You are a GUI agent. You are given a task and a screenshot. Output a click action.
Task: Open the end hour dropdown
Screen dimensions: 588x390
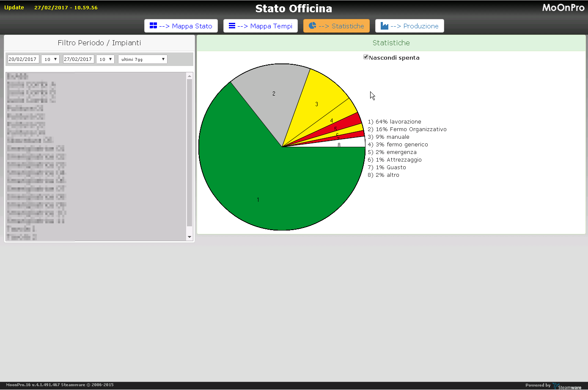tap(105, 59)
